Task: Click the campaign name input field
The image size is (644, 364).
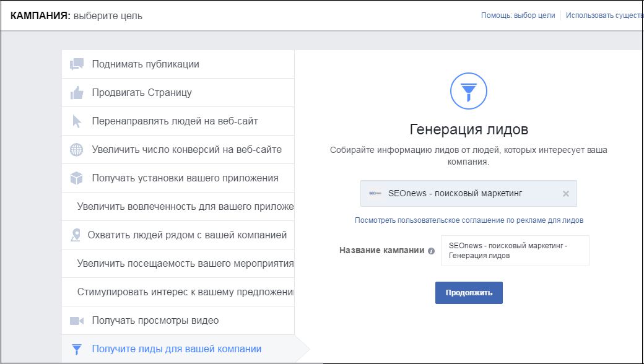Action: tap(515, 250)
